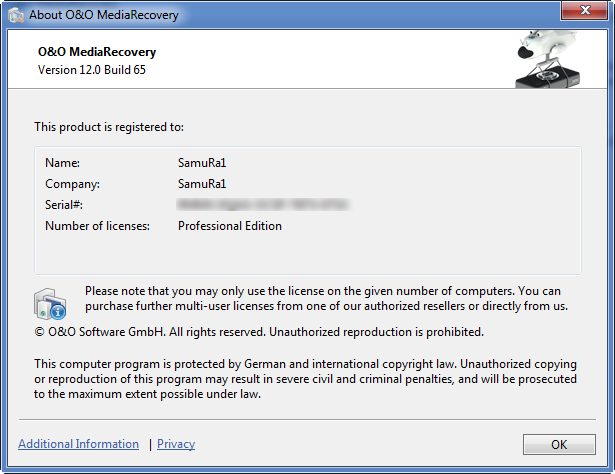615x474 pixels.
Task: Click the Professional Edition text
Action: (x=230, y=226)
